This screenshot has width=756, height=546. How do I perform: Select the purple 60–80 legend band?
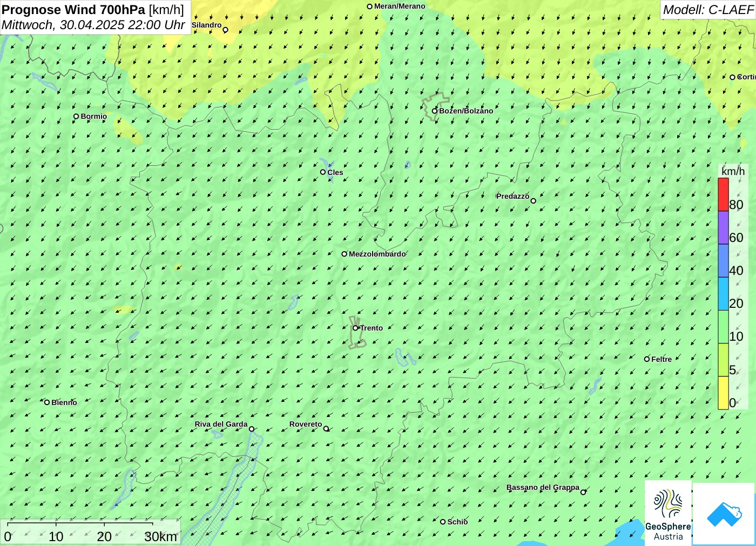pos(724,227)
